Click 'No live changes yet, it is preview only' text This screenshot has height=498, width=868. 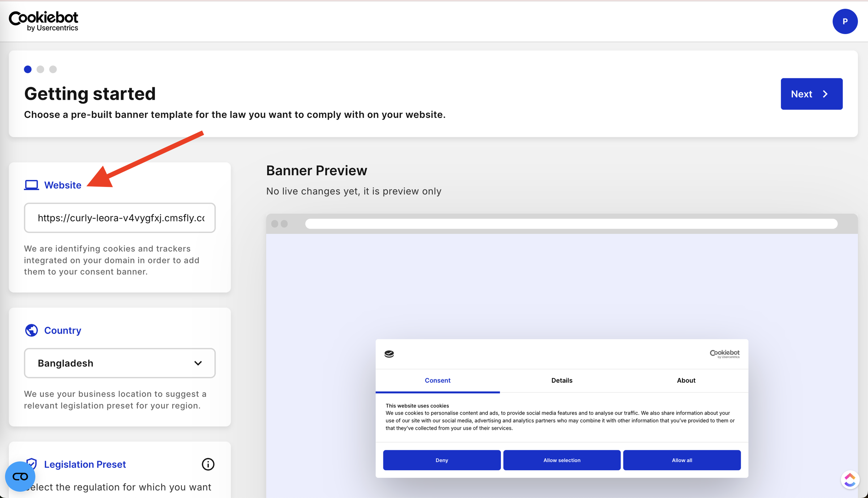click(x=354, y=191)
